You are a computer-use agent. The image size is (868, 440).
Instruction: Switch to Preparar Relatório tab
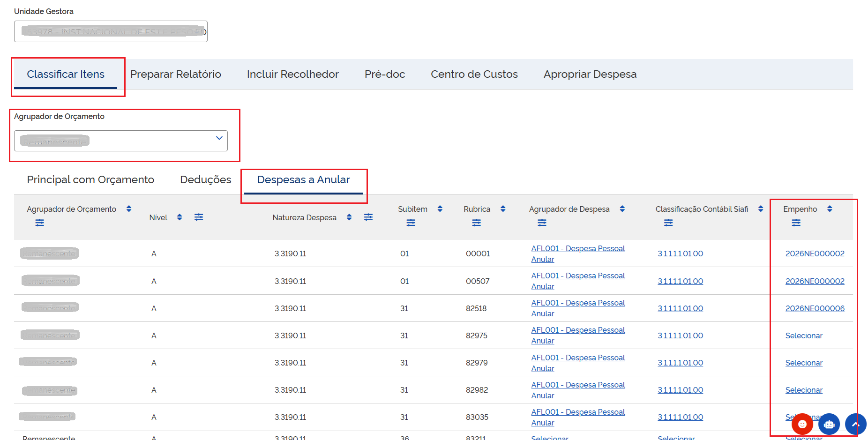pyautogui.click(x=176, y=74)
